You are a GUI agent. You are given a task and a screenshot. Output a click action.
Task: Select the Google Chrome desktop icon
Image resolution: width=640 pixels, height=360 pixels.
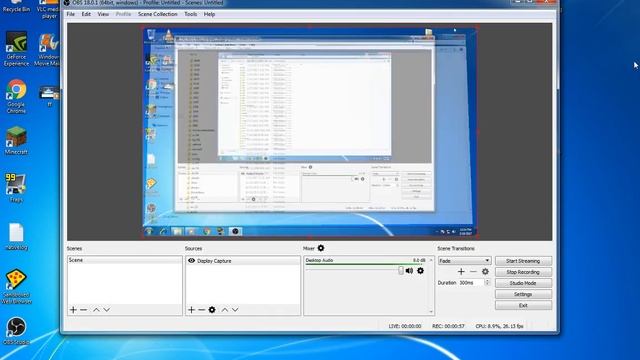(16, 96)
